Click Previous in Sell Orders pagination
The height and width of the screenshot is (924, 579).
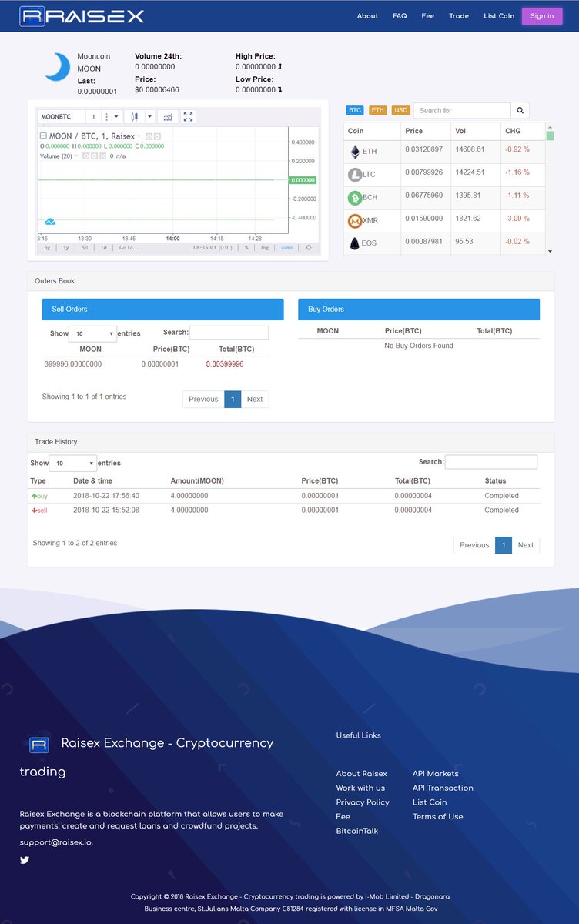pyautogui.click(x=203, y=399)
